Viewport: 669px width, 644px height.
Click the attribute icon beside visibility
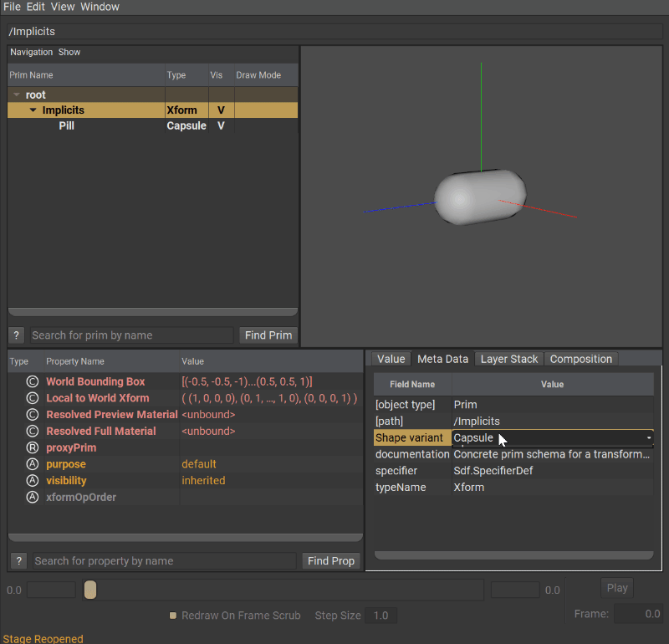33,481
